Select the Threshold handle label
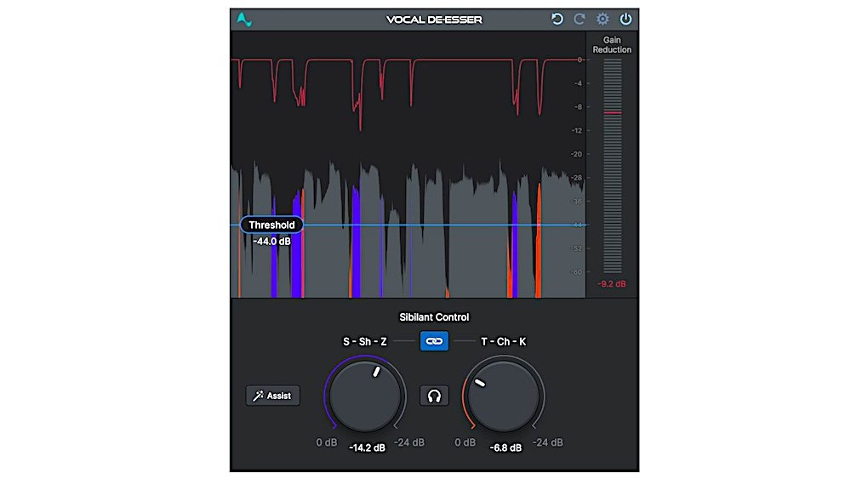This screenshot has height=479, width=868. 271,225
